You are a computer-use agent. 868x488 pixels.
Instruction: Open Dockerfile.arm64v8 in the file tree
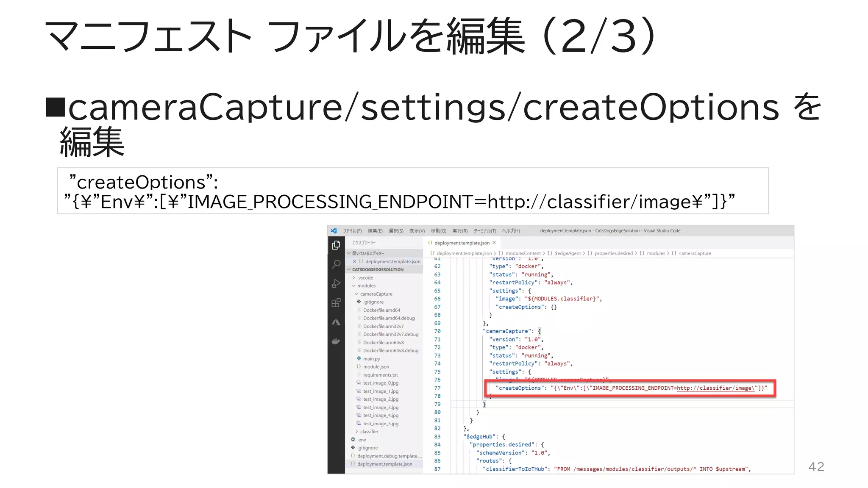(384, 342)
